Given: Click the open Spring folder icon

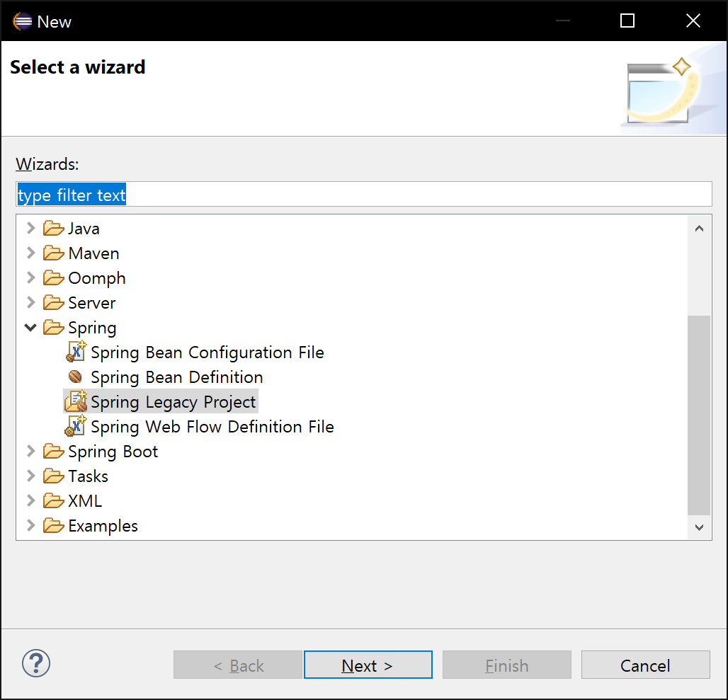Looking at the screenshot, I should pos(53,328).
